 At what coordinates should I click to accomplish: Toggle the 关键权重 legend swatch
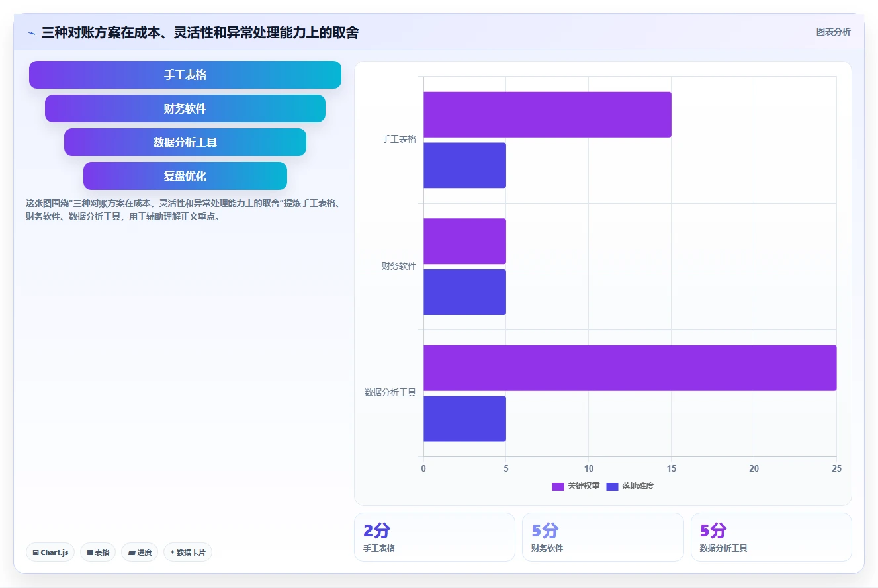pos(558,486)
